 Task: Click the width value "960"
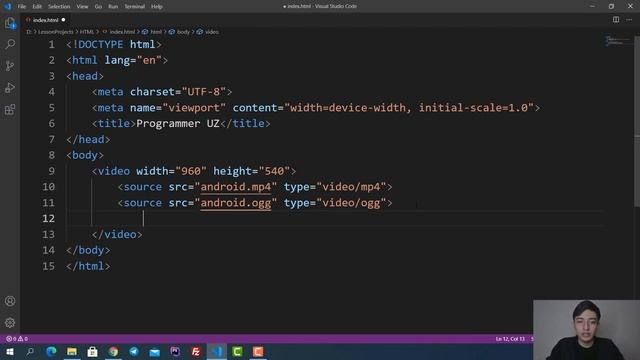tap(191, 171)
